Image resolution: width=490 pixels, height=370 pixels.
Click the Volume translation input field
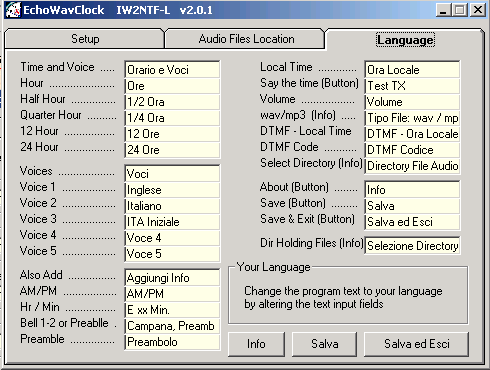(412, 102)
